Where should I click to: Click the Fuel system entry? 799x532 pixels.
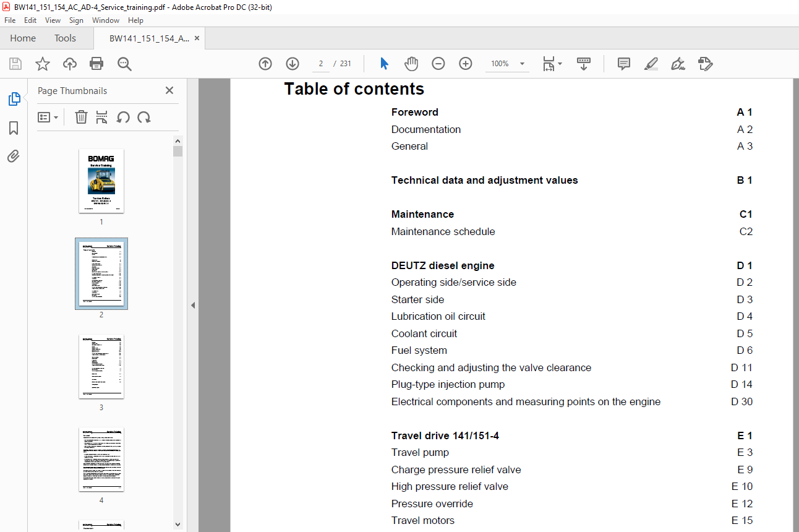coord(419,350)
